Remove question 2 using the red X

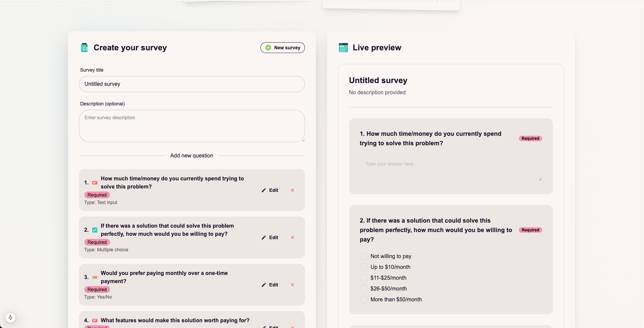tap(292, 237)
